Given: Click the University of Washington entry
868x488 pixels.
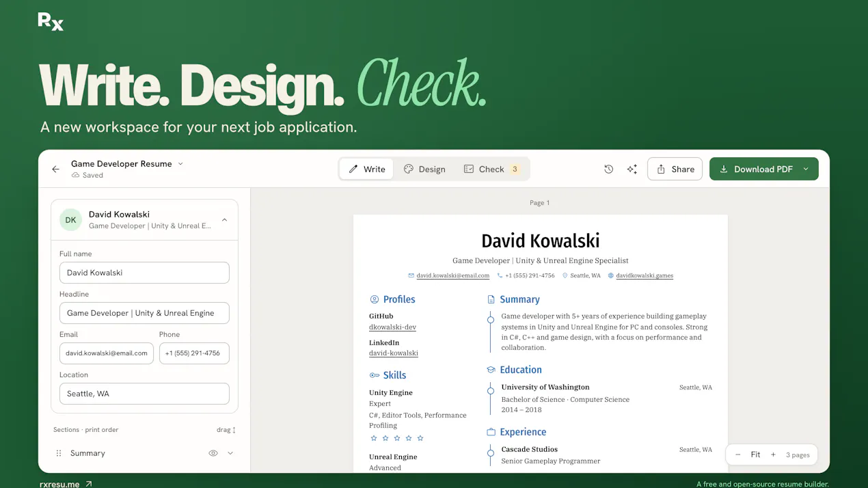Looking at the screenshot, I should tap(545, 388).
